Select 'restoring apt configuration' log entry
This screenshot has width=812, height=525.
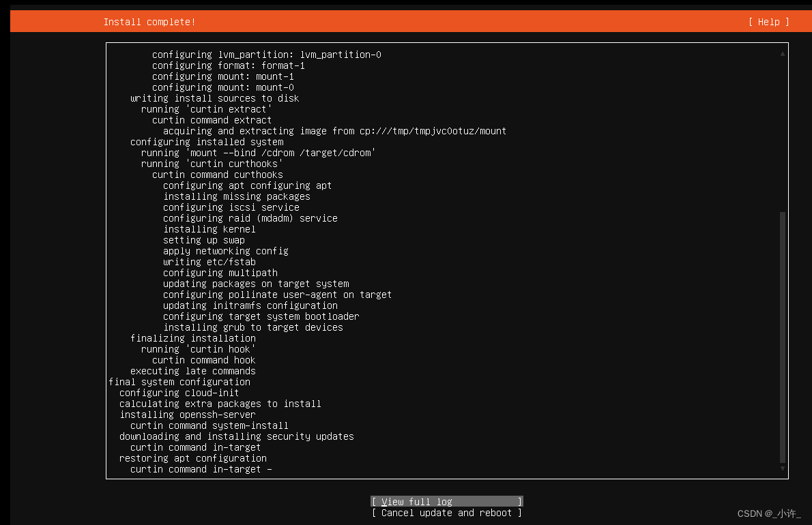tap(193, 458)
